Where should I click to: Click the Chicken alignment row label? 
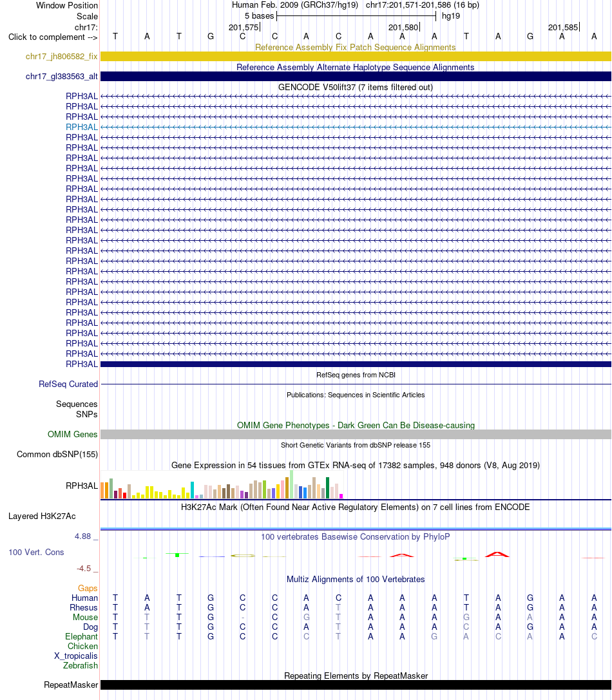click(x=82, y=647)
